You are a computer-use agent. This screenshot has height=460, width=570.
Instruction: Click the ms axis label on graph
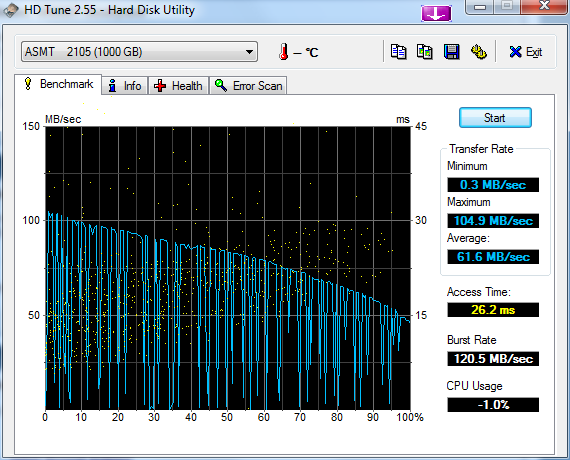tap(403, 119)
